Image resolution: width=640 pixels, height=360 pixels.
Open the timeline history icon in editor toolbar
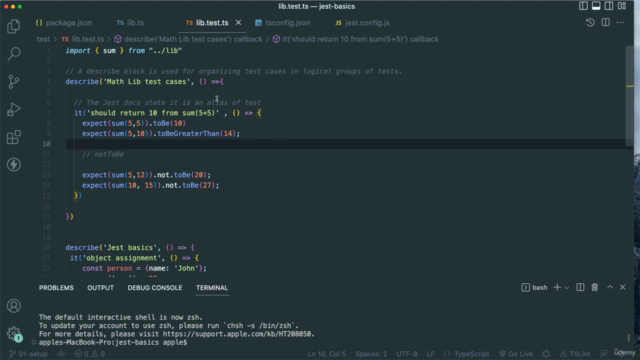click(x=590, y=22)
